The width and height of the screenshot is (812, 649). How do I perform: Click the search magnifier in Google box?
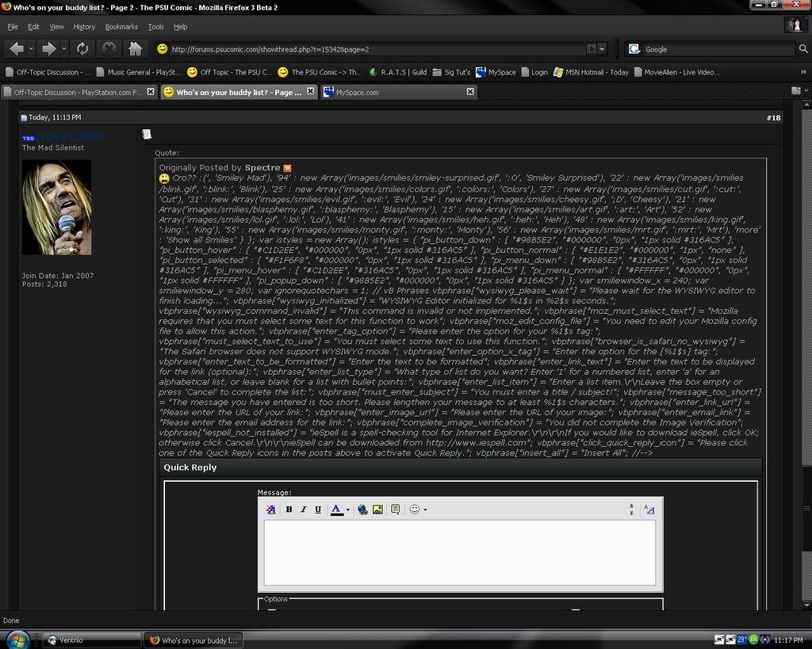(803, 49)
